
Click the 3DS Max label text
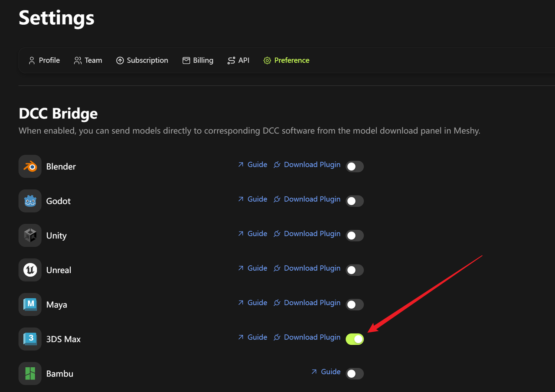(64, 339)
